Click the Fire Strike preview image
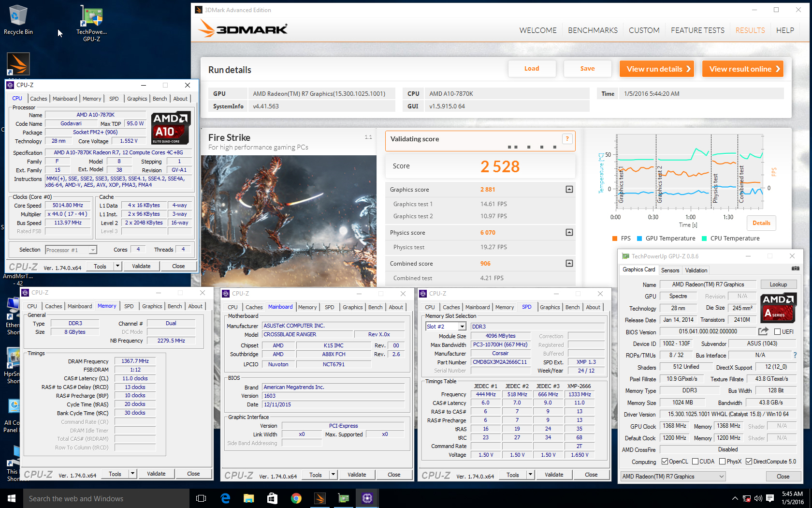 (289, 221)
